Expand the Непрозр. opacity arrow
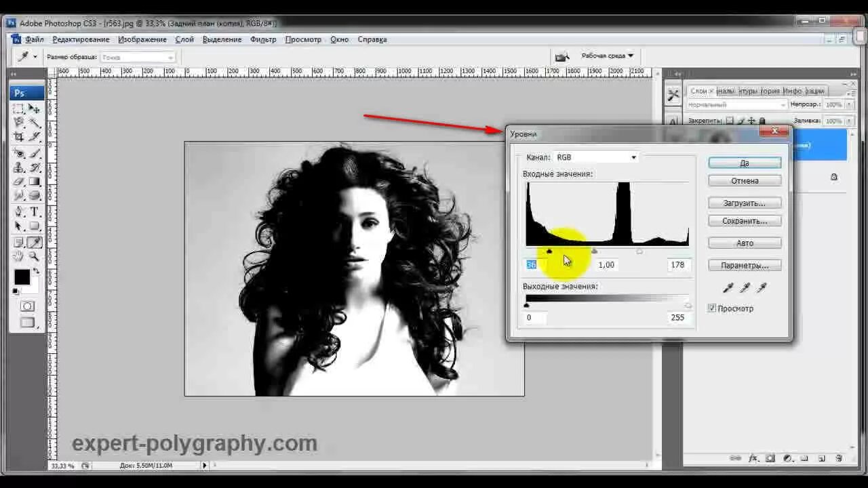This screenshot has height=488, width=868. tap(848, 104)
